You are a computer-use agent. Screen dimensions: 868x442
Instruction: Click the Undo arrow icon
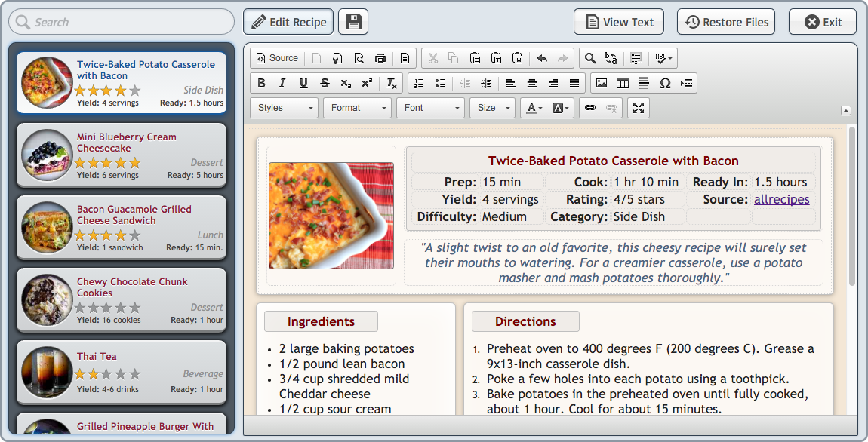pos(542,58)
